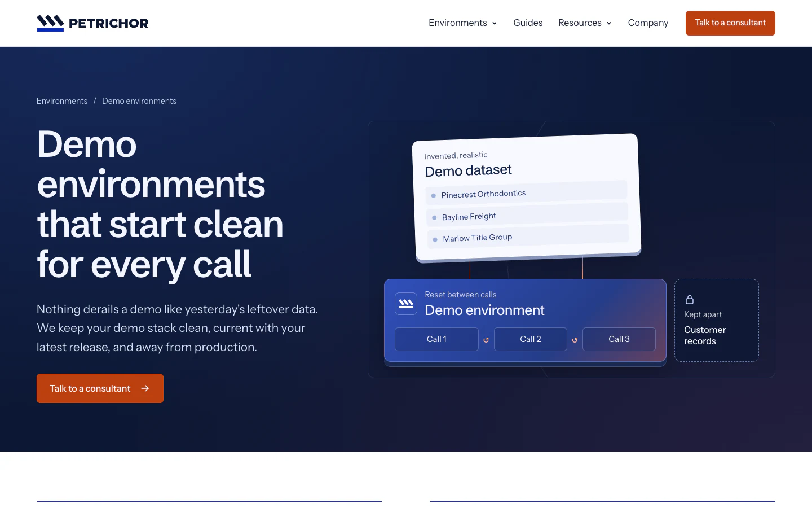Click the Demo environments breadcrumb
The image size is (812, 508).
139,101
